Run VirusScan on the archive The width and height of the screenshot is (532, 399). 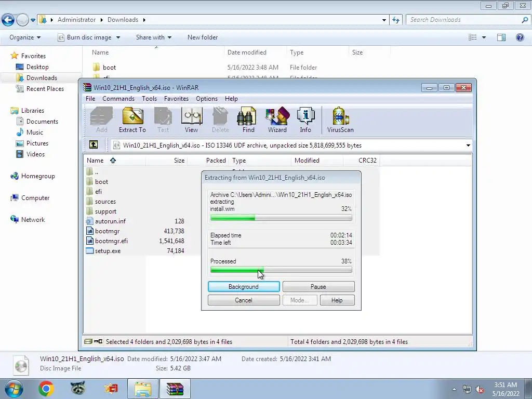(340, 119)
